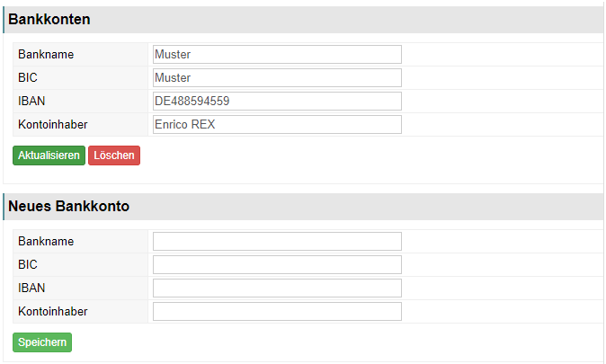Click the Neues Bankkonto section header
This screenshot has width=606, height=364.
pyautogui.click(x=69, y=207)
